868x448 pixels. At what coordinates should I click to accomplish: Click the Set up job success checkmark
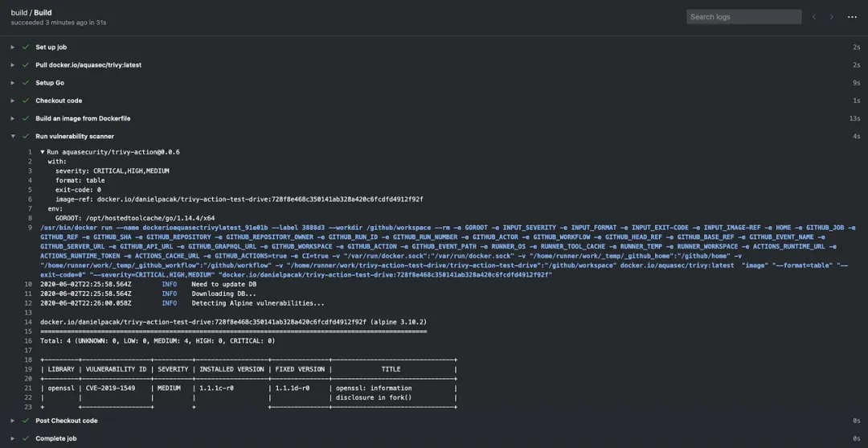(x=26, y=47)
